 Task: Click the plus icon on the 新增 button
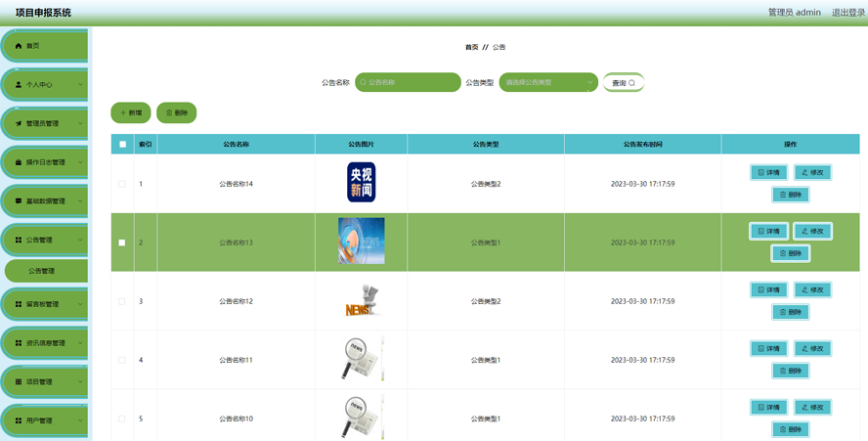point(123,112)
